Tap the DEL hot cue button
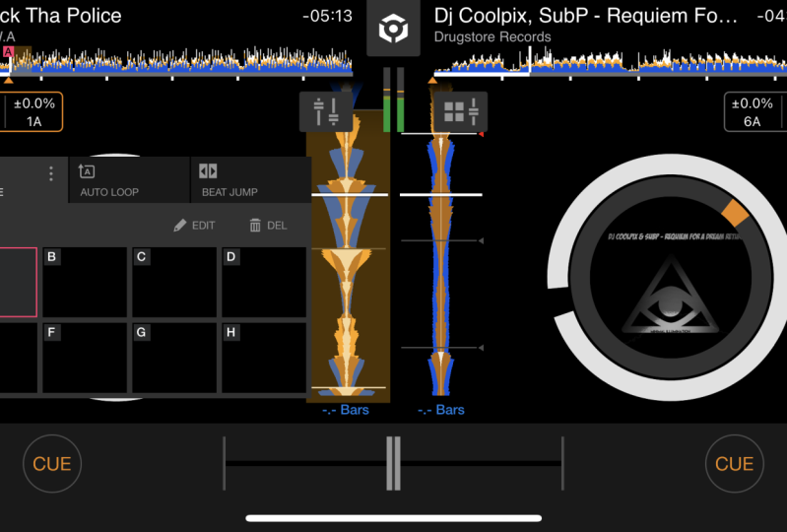This screenshot has width=787, height=532. click(268, 226)
